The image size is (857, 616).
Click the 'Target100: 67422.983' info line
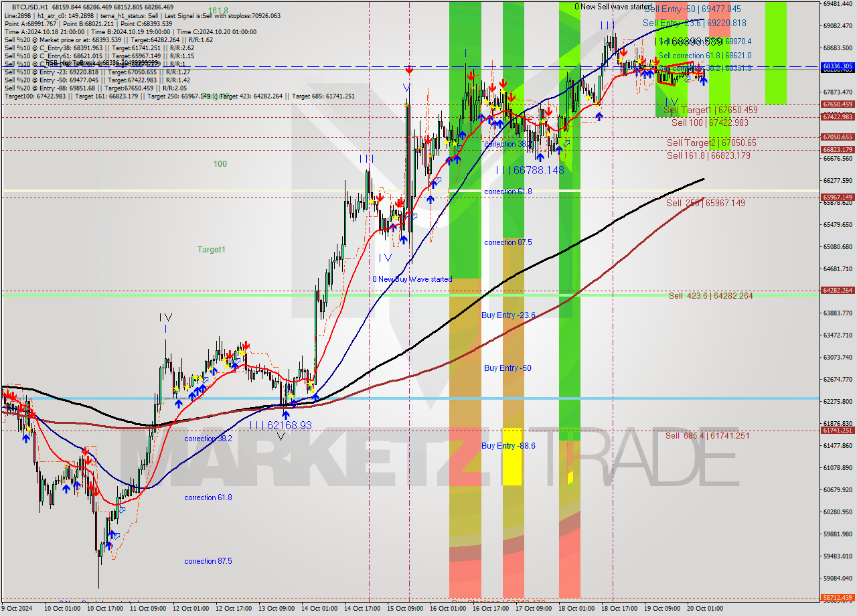[179, 96]
